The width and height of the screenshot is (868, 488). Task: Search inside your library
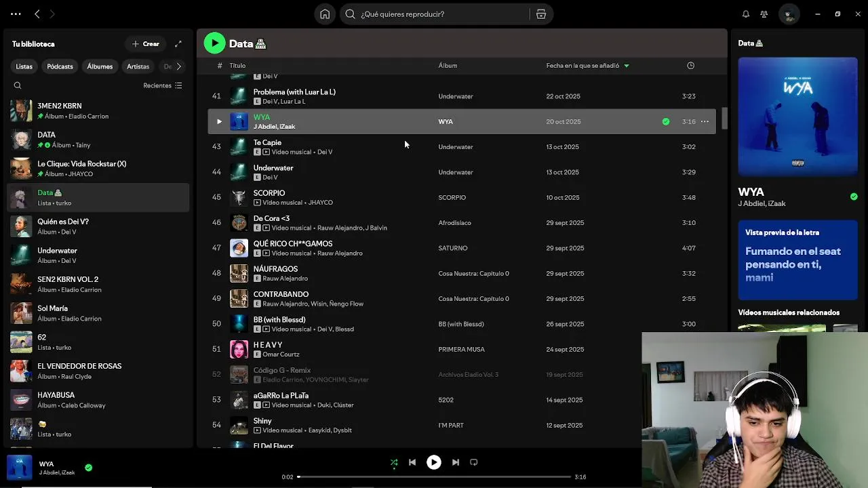[18, 85]
